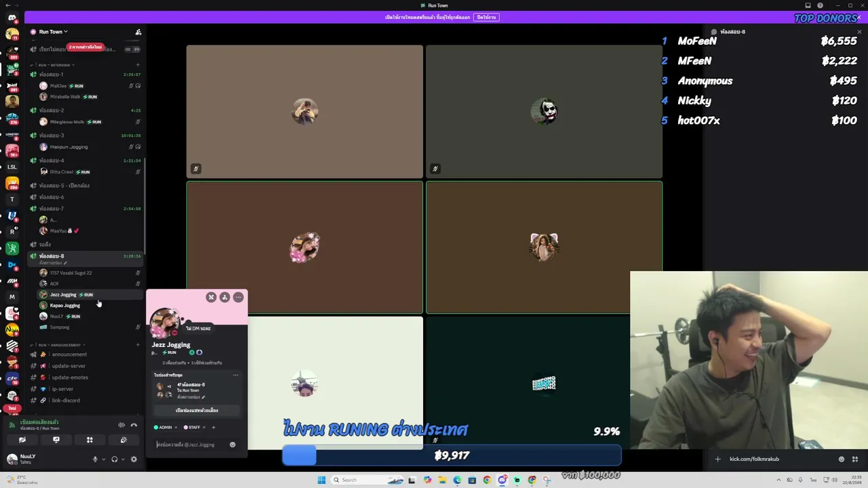Select user Kapao Jogging in voice list
868x488 pixels.
90,306
